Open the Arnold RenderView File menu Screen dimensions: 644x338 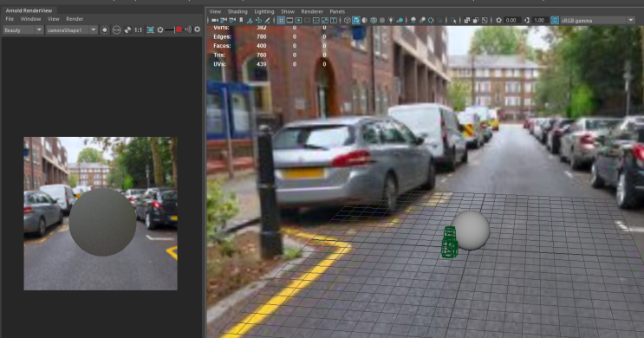coord(10,19)
